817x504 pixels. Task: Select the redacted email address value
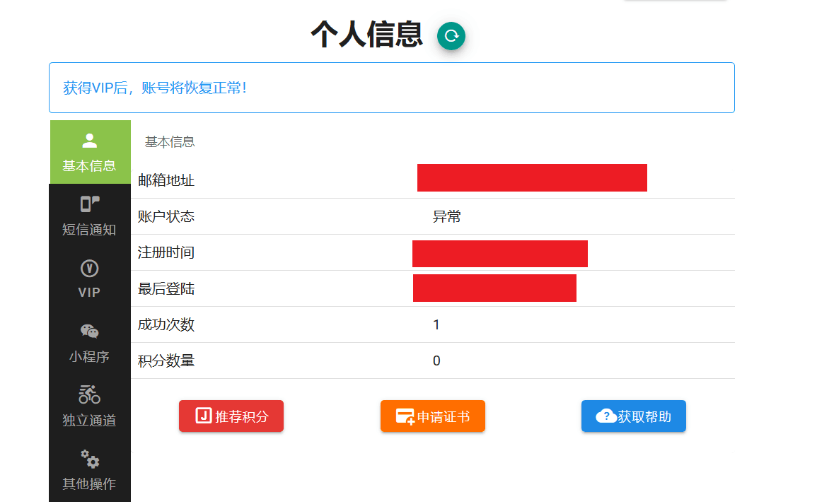point(532,178)
